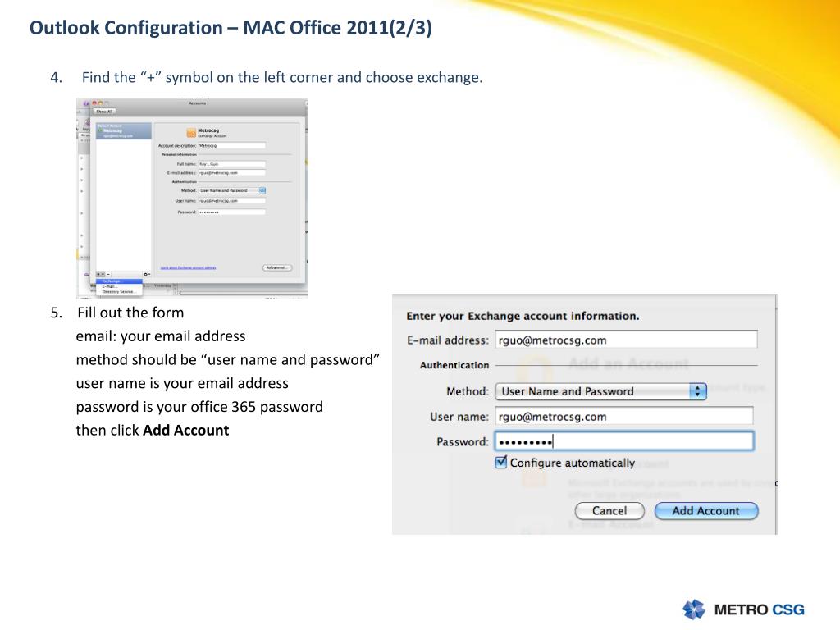
Task: Click the minus remove-account button
Action: point(108,274)
